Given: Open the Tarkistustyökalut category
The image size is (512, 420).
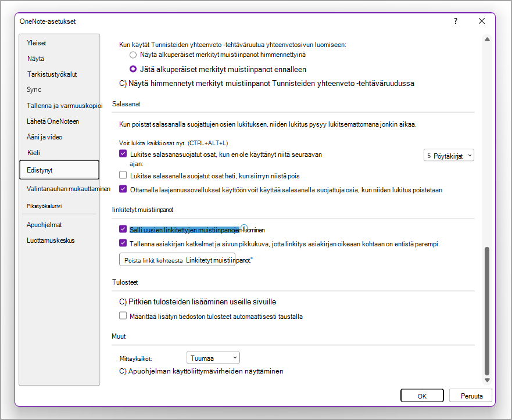Looking at the screenshot, I should pos(52,74).
